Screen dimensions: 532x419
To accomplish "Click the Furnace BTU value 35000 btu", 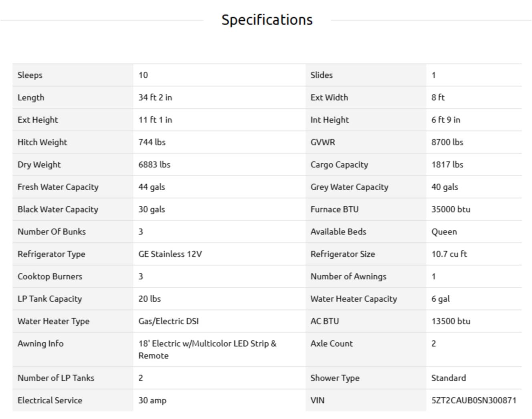I will 451,209.
